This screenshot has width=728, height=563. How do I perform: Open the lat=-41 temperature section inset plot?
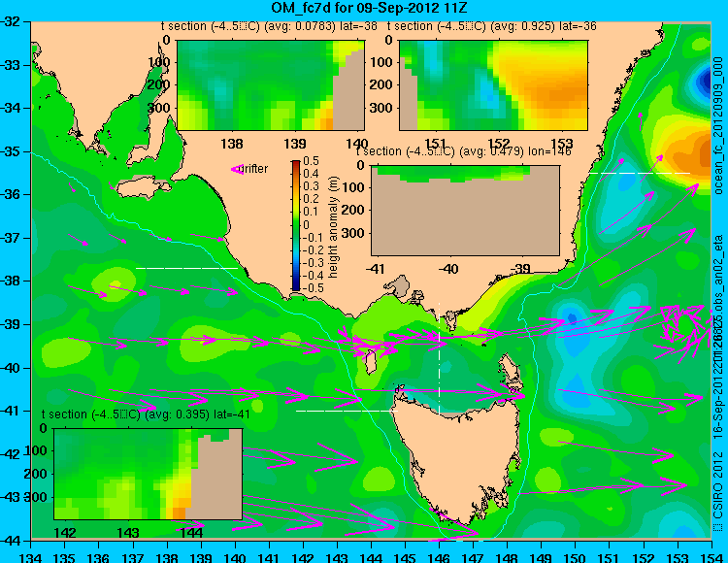(x=149, y=474)
